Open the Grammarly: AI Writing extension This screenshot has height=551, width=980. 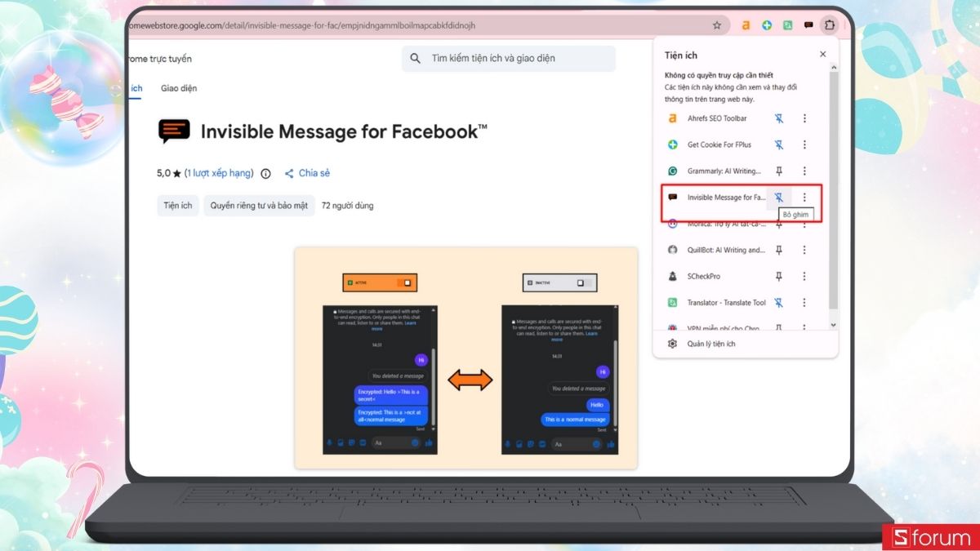[716, 171]
